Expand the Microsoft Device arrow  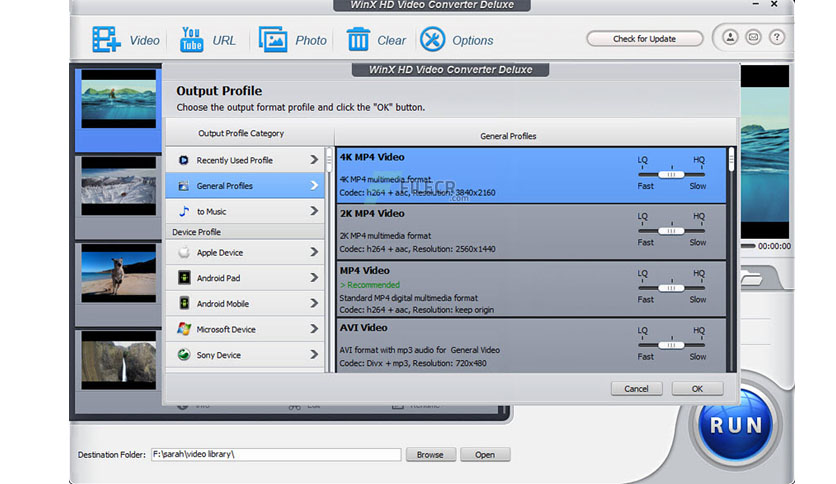[x=314, y=328]
